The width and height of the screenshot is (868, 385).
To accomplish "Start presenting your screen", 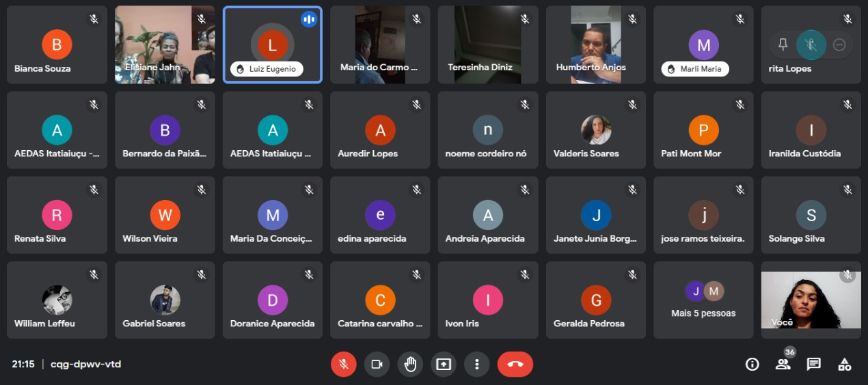I will pyautogui.click(x=444, y=364).
